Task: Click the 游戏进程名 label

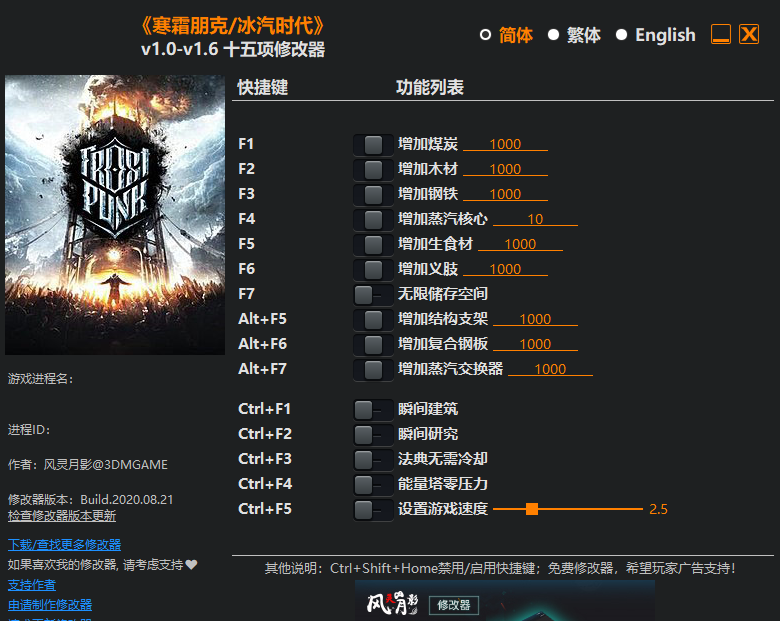Action: (41, 379)
